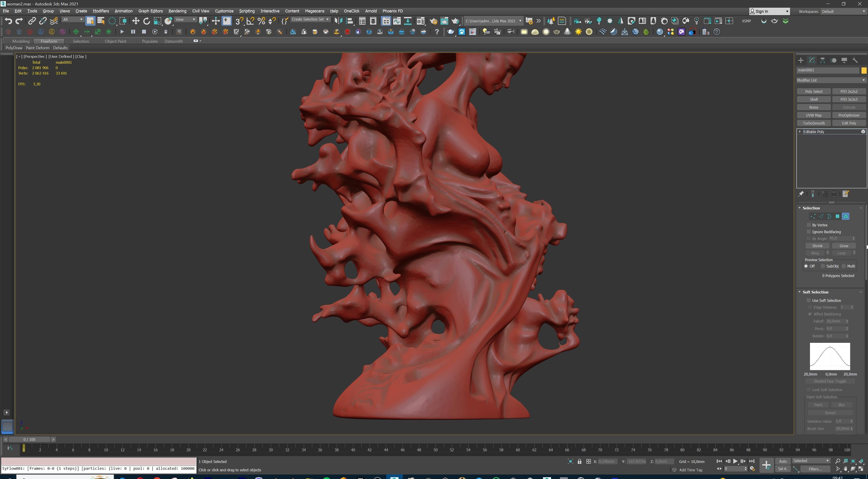Open the Modifiers menu
This screenshot has width=868, height=479.
[101, 11]
